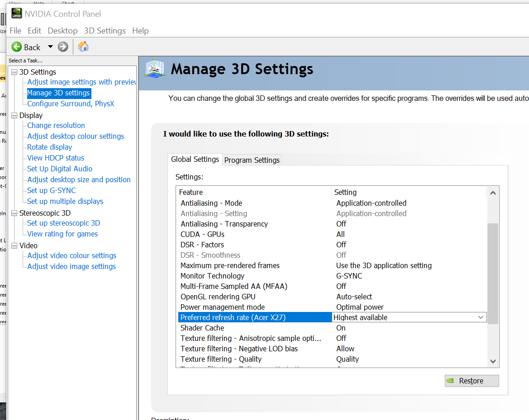Click the grey Forward arrow icon
Screen dimensions: 529x420
tap(63, 47)
